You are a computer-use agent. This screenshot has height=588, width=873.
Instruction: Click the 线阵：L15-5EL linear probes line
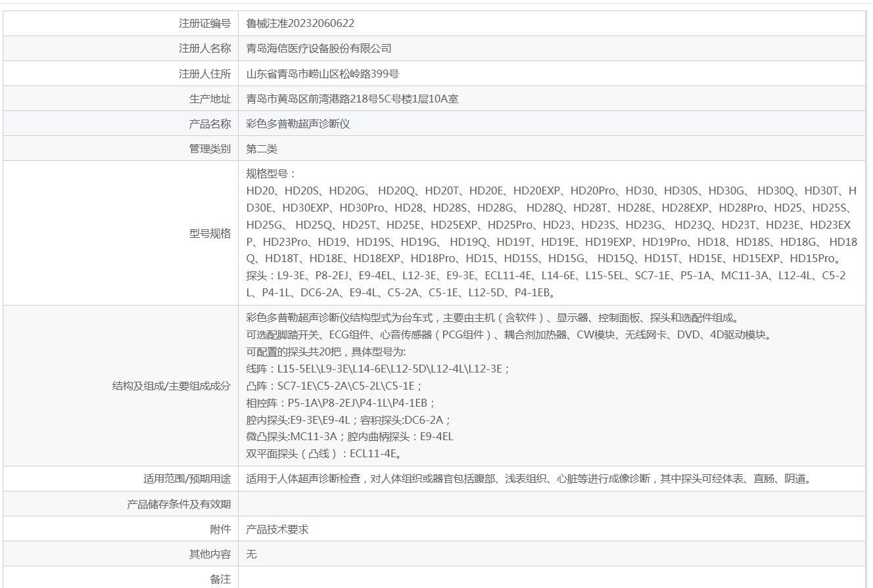point(378,369)
